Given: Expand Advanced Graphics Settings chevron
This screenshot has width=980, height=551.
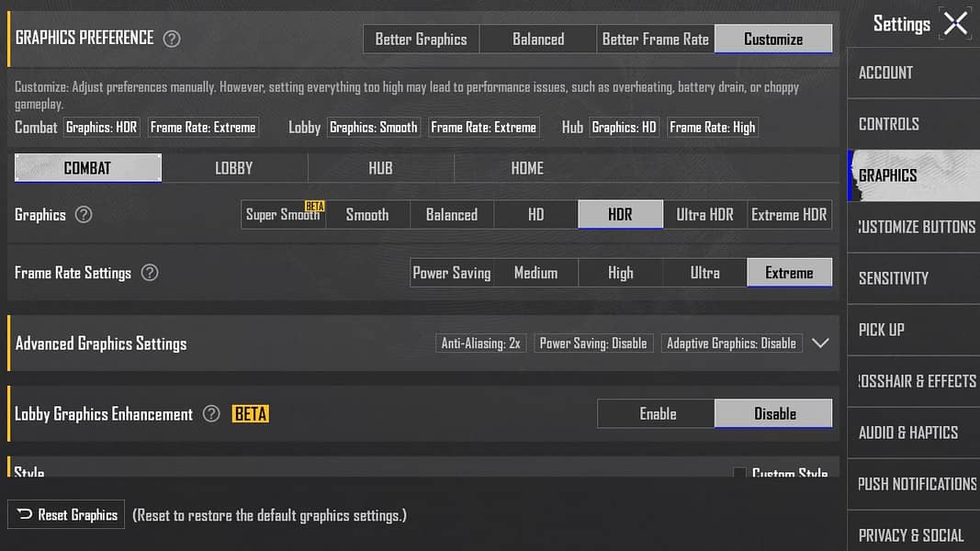Looking at the screenshot, I should click(x=820, y=343).
